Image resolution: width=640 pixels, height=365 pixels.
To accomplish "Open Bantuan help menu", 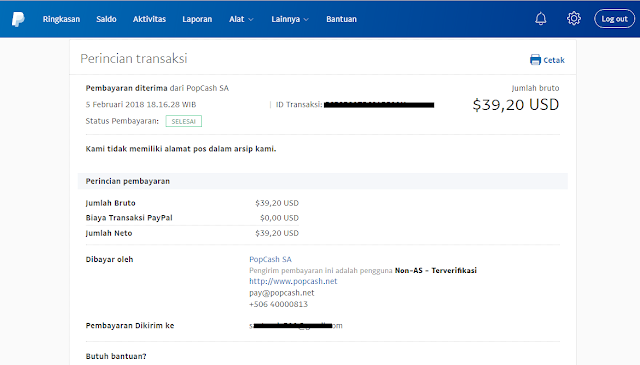I will coord(341,19).
